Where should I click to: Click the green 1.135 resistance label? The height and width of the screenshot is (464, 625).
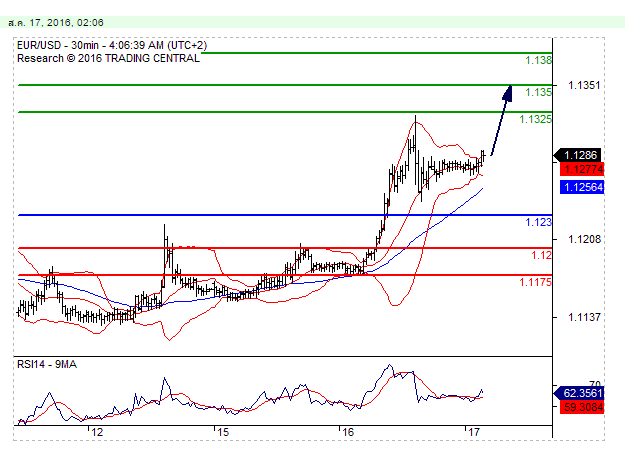coord(539,92)
